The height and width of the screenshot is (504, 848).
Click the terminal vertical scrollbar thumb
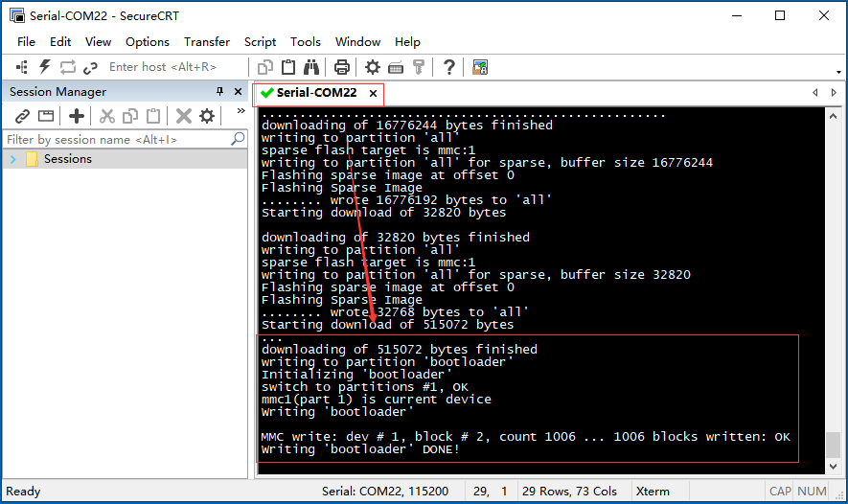pos(833,445)
